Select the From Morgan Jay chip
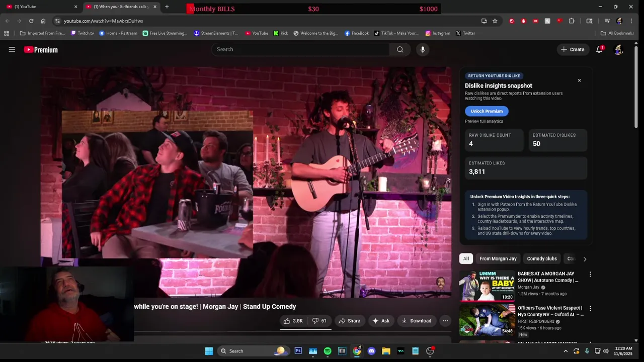644x362 pixels. [x=498, y=259]
